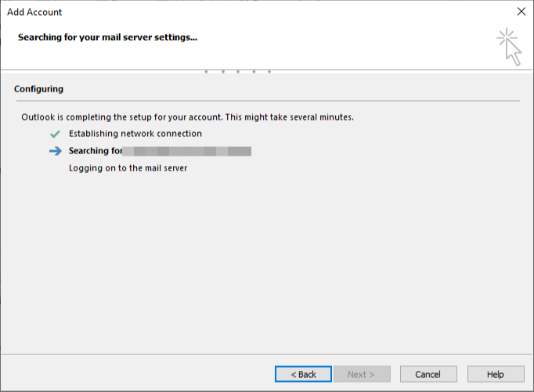Close the Add Account dialog
The image size is (534, 392).
click(521, 12)
